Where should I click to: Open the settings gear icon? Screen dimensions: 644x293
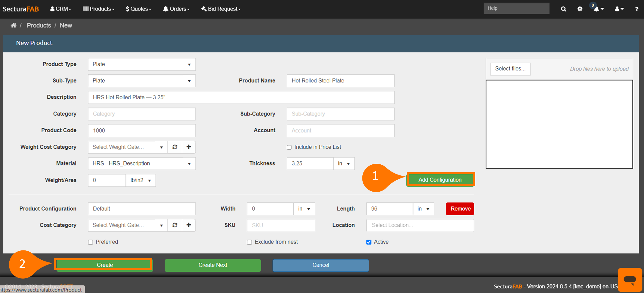[580, 9]
